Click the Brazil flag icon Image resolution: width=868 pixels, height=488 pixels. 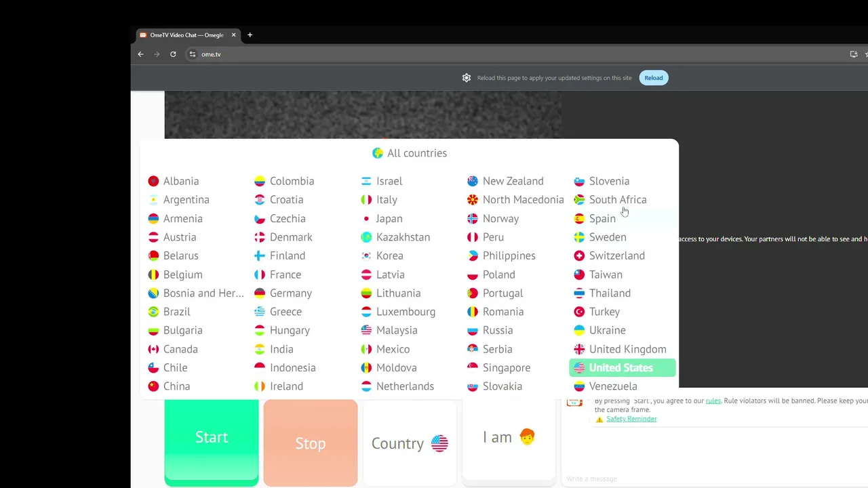153,312
